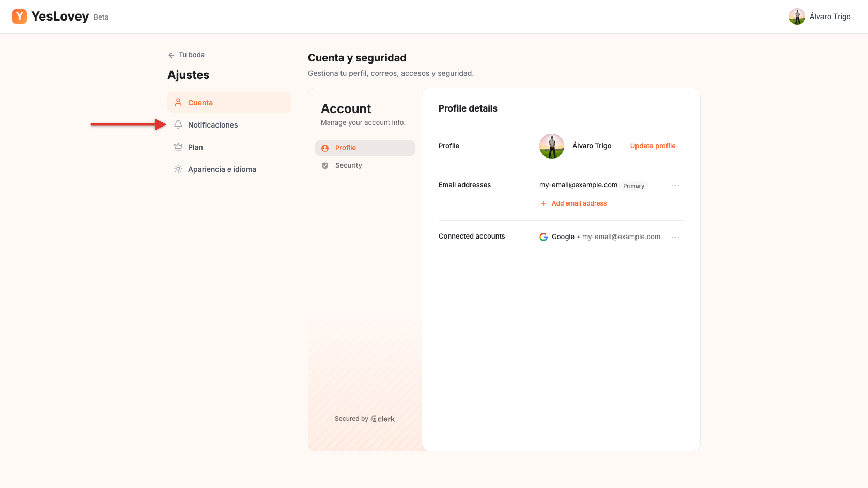Click the YesLovey orange logo icon
This screenshot has height=488, width=868.
20,17
